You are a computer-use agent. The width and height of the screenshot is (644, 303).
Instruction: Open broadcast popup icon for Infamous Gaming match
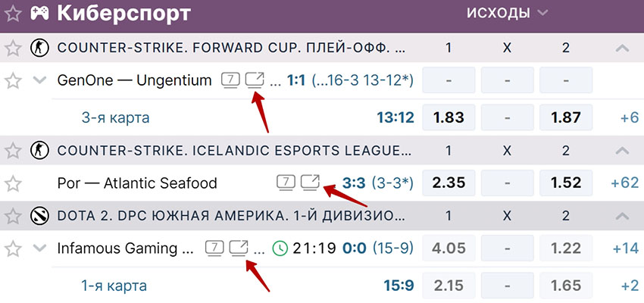(239, 247)
